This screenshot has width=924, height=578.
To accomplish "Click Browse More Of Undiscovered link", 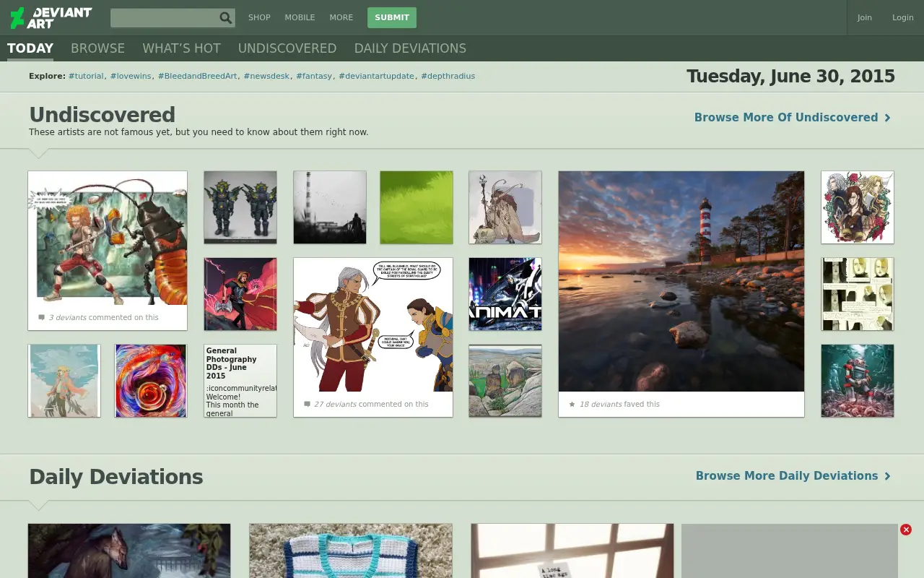I will (x=786, y=117).
